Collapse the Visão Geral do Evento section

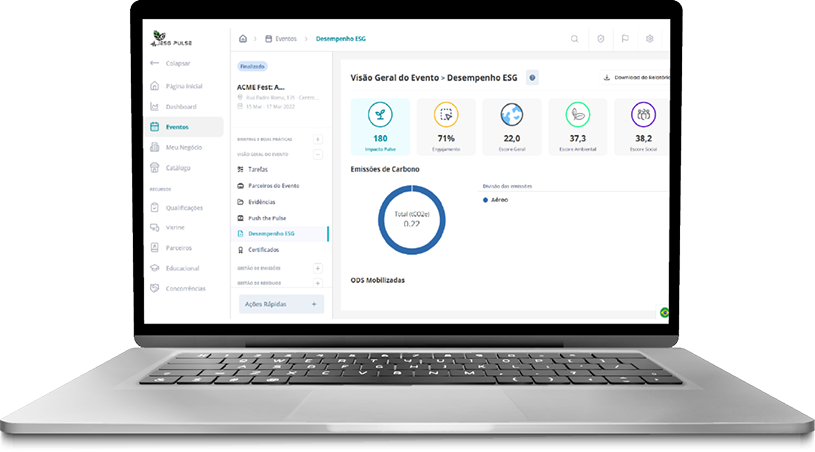tap(318, 155)
